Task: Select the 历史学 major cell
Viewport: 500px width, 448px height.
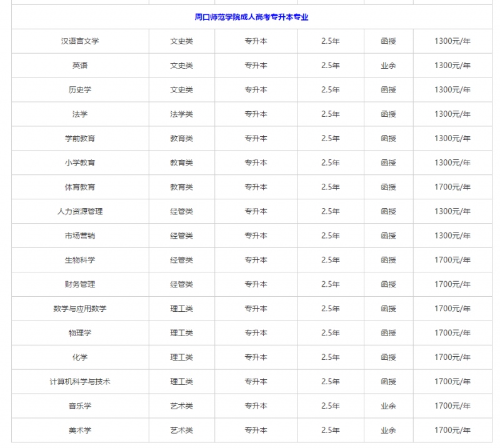Action: tap(80, 90)
